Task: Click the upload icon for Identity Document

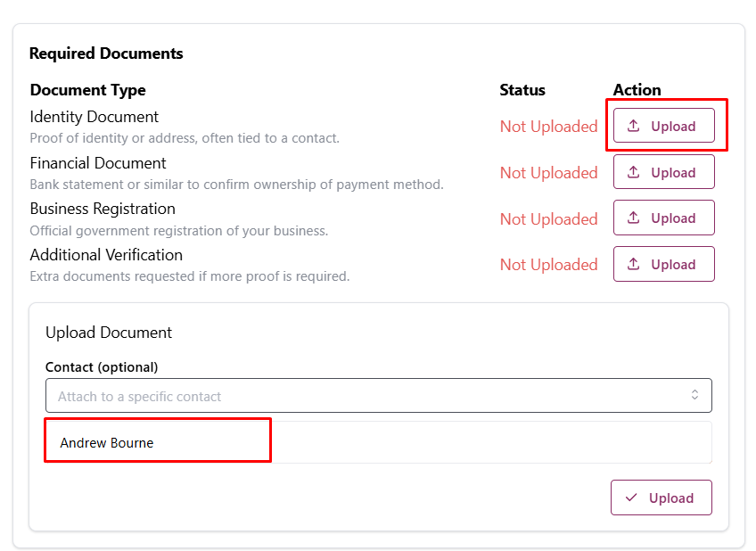Action: point(634,126)
